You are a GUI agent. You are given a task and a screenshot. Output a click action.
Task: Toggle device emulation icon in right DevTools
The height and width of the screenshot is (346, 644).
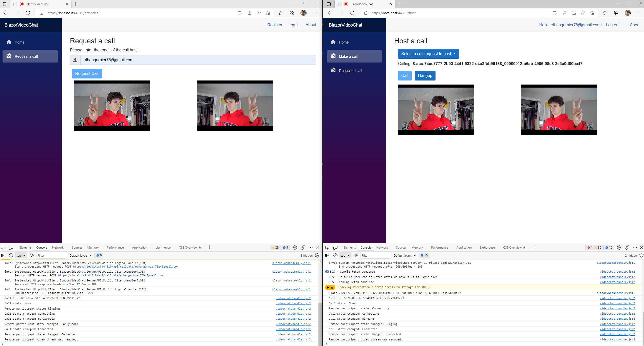pyautogui.click(x=335, y=248)
